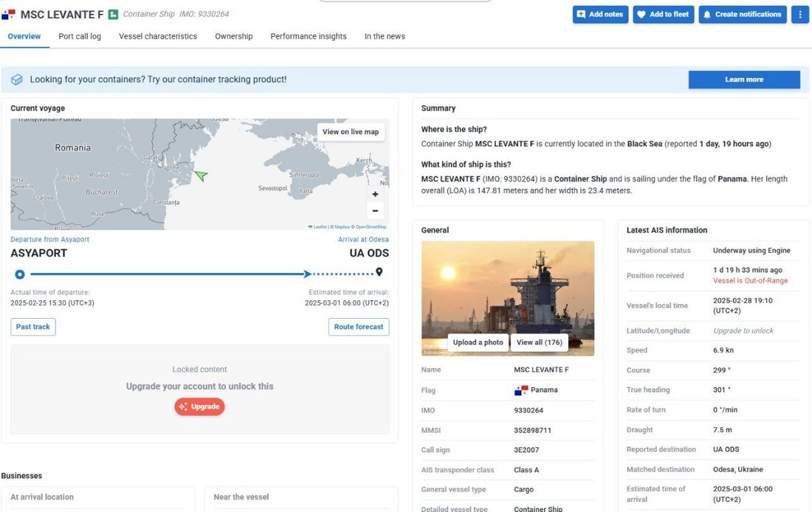Image resolution: width=812 pixels, height=512 pixels.
Task: Click the departure circle marker on voyage progress
Action: [x=20, y=274]
